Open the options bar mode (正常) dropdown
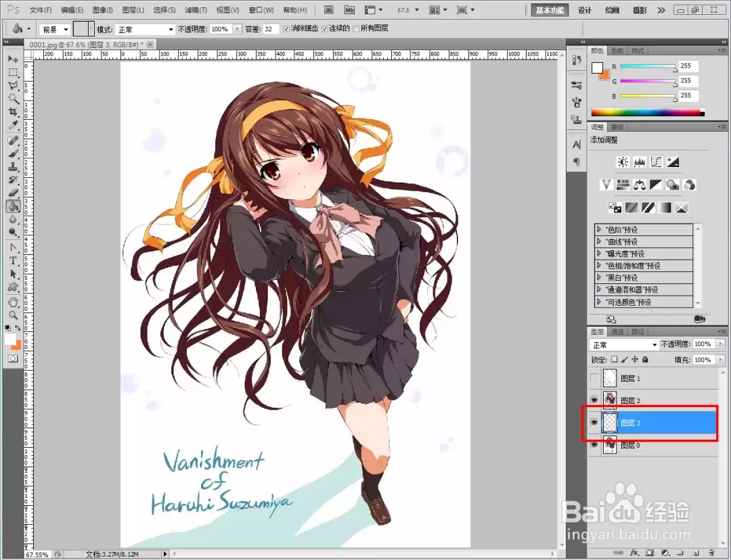Viewport: 731px width, 560px height. tap(145, 29)
